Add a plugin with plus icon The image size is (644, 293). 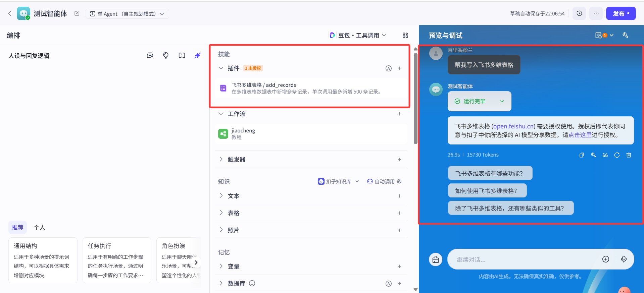pos(399,68)
